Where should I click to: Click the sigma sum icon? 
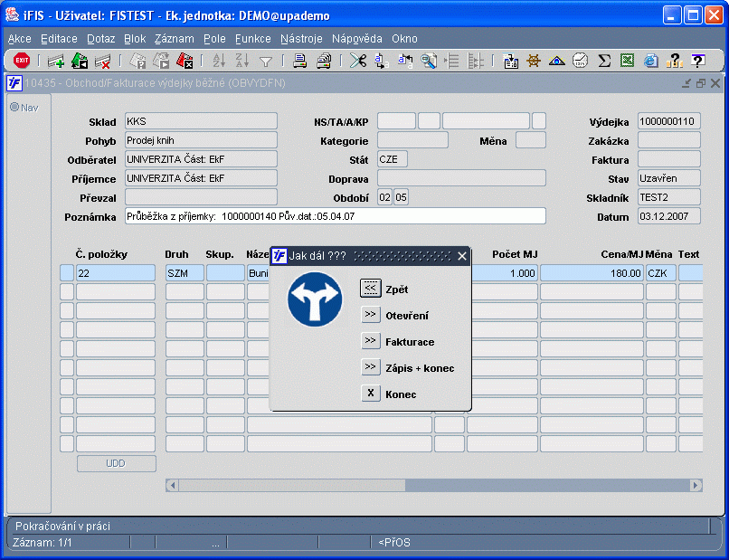[x=603, y=62]
